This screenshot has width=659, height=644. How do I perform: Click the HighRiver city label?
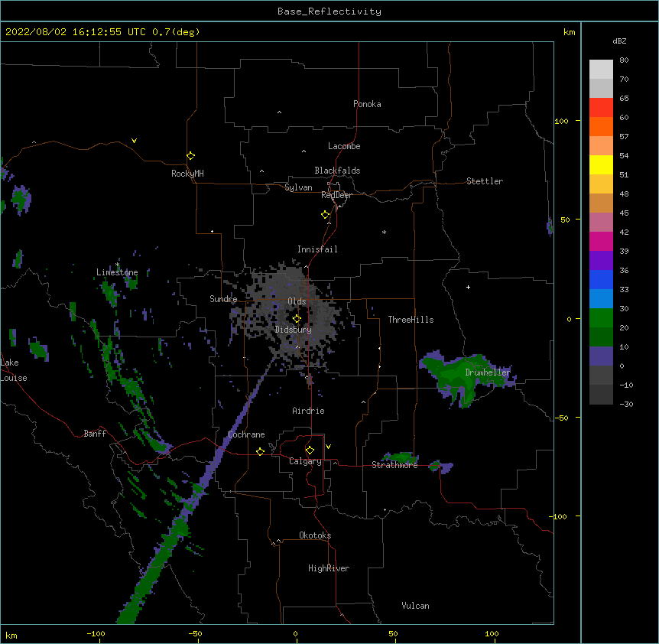pyautogui.click(x=329, y=568)
